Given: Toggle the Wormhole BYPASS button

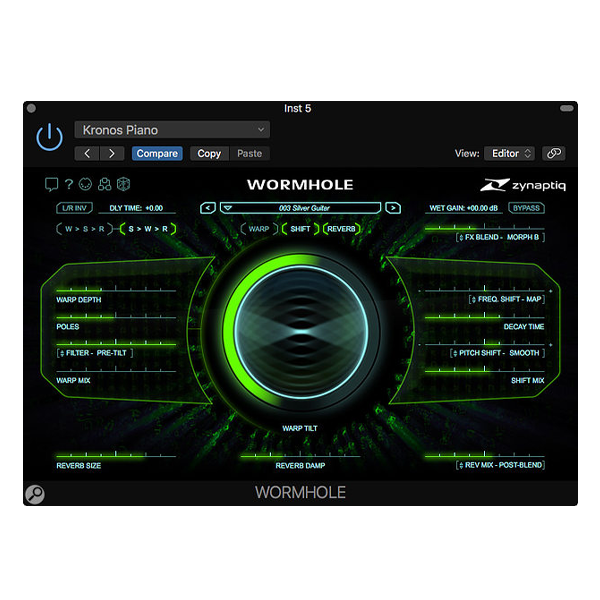Looking at the screenshot, I should (x=526, y=208).
